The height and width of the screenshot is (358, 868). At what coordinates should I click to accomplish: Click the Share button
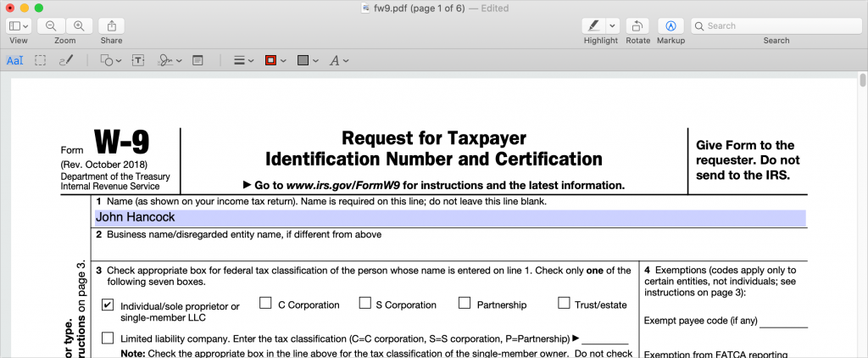coord(111,26)
